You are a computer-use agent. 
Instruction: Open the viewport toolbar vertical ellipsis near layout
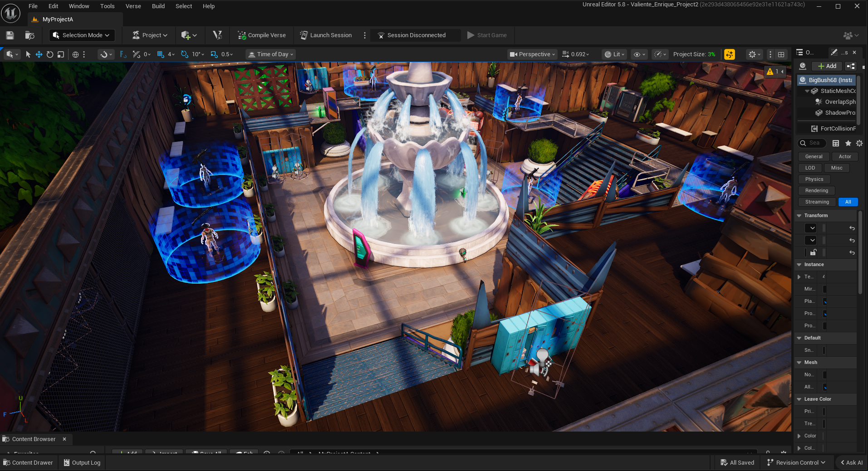[x=770, y=54]
